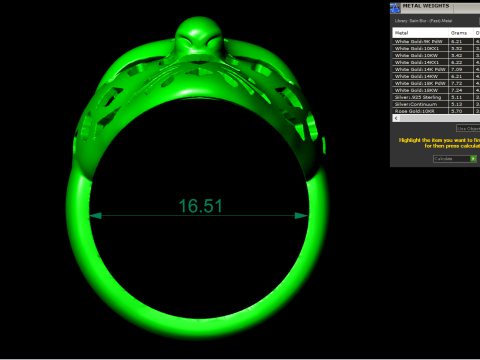Click the Grams column header
The width and height of the screenshot is (480, 360).
coord(461,33)
